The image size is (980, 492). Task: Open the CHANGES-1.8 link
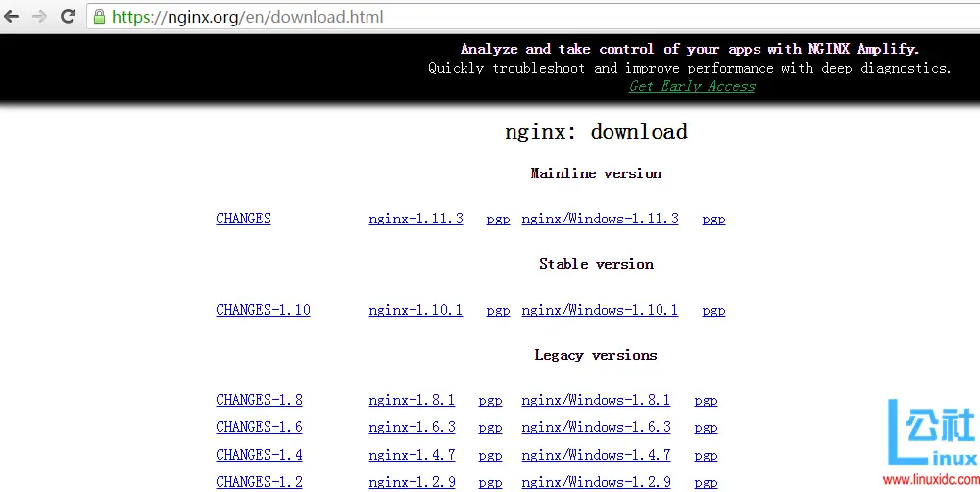(259, 400)
